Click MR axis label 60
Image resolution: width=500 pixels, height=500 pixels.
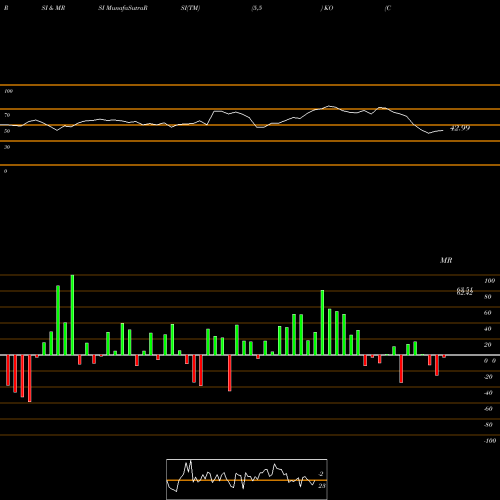488,313
